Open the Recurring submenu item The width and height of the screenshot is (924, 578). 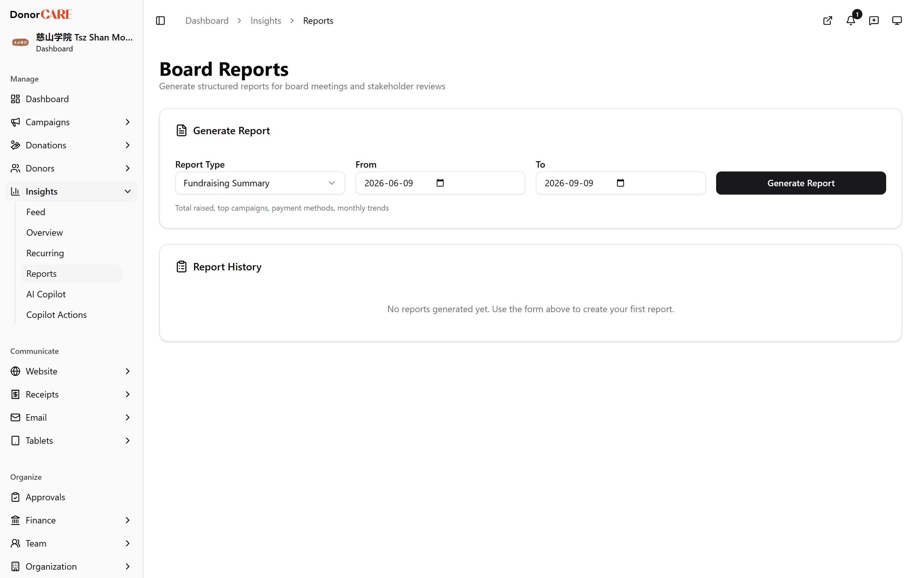click(x=72, y=253)
